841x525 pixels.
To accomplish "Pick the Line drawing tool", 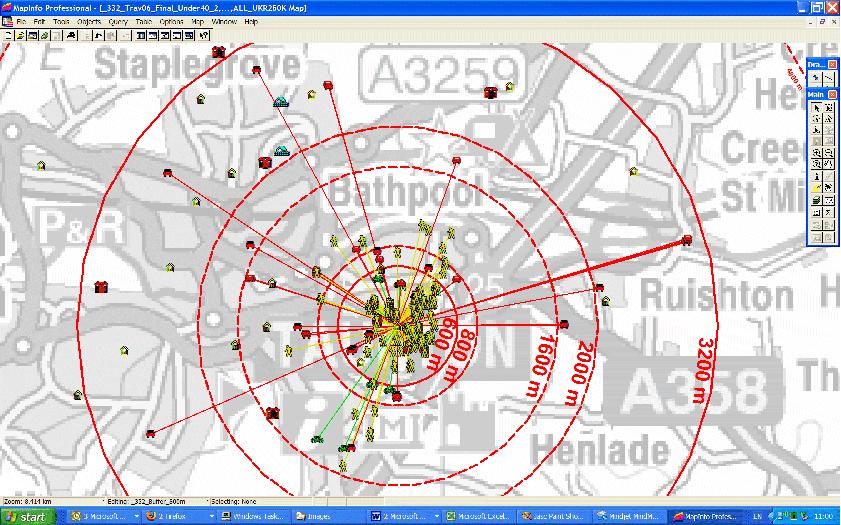I will pyautogui.click(x=829, y=78).
